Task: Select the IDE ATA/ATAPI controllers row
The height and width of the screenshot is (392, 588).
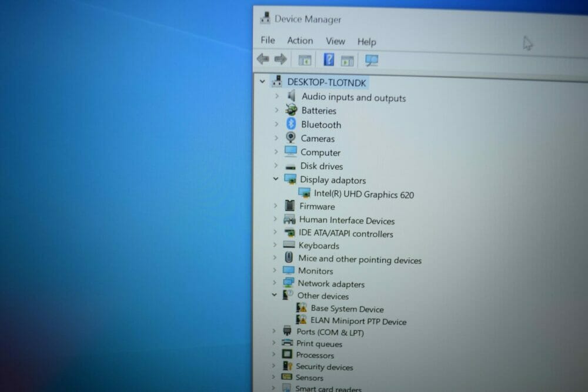Action: coord(346,233)
